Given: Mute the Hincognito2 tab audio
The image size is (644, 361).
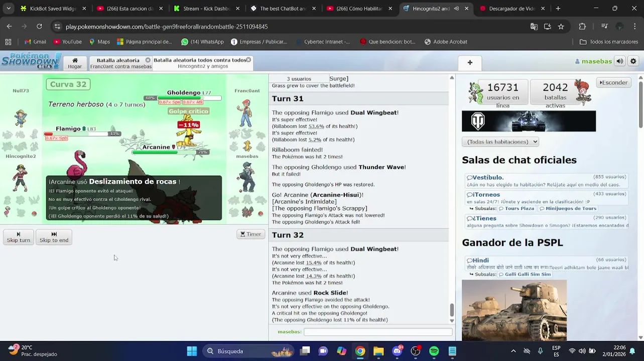Looking at the screenshot, I should tap(456, 9).
